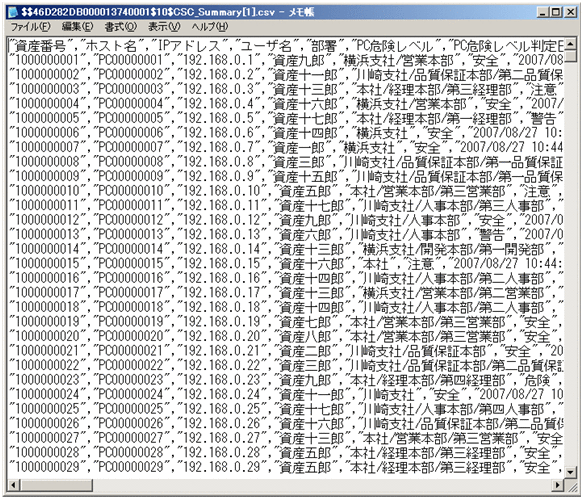Minimize the メモ帳 window
The image size is (585, 500).
tap(543, 12)
